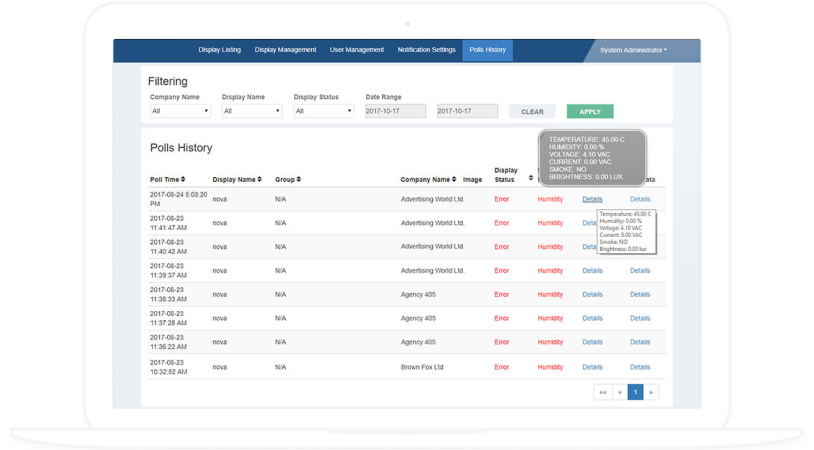Jump to first page of results
814x450 pixels.
click(602, 392)
